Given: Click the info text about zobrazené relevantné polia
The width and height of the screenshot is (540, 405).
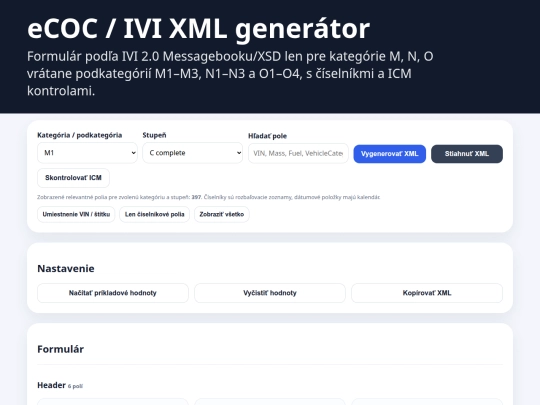Looking at the screenshot, I should pos(208,197).
